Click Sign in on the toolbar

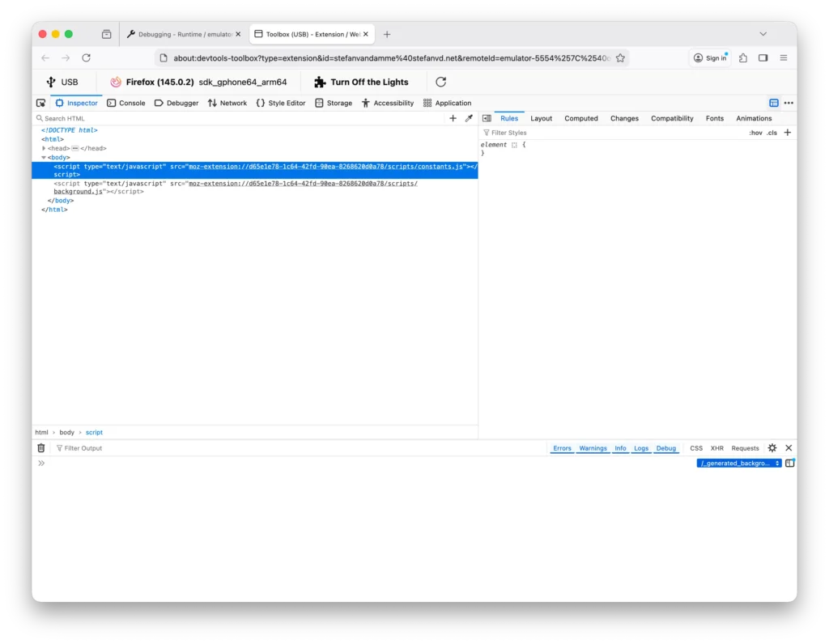pos(710,57)
